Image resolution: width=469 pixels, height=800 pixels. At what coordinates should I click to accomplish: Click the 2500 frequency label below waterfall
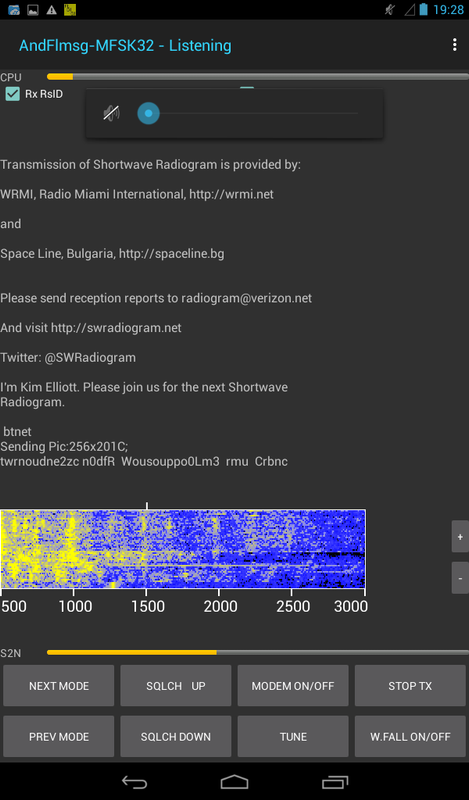(293, 606)
